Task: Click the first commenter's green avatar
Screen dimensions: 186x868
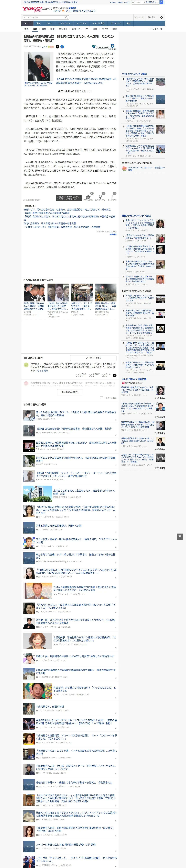Action: point(26,365)
